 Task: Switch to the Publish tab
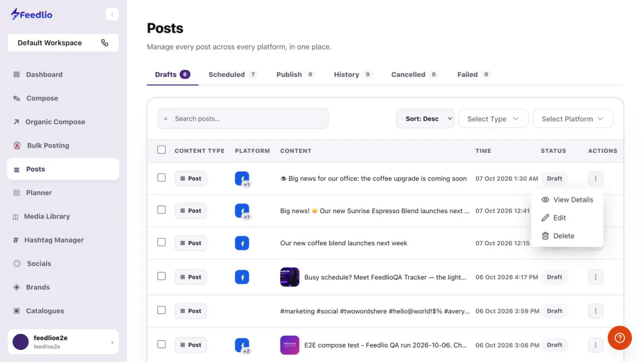(295, 74)
